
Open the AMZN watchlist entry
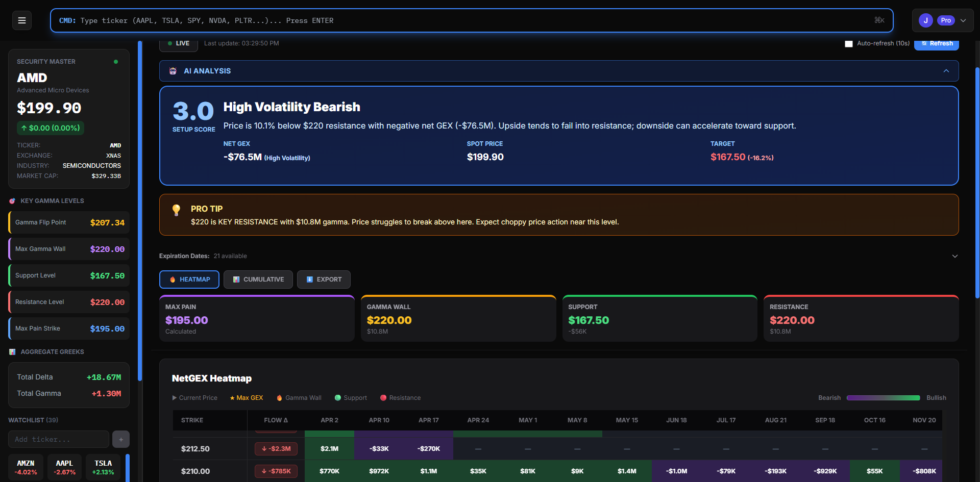click(26, 467)
